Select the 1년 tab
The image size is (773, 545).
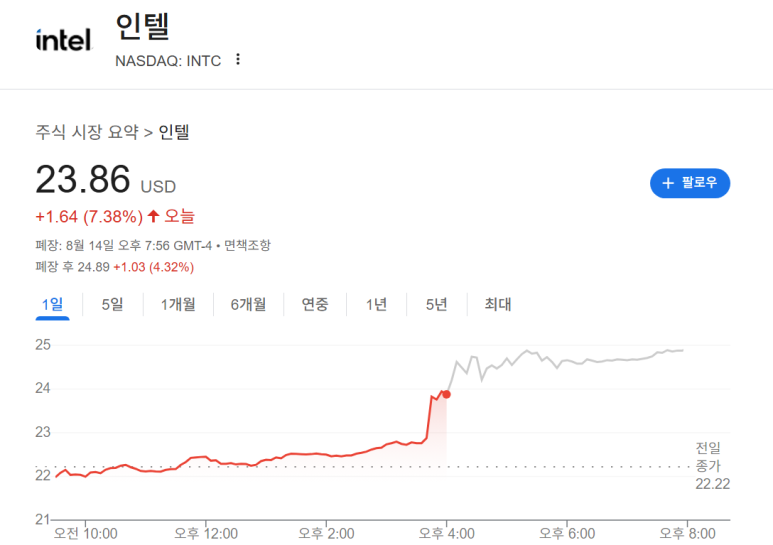tap(376, 304)
